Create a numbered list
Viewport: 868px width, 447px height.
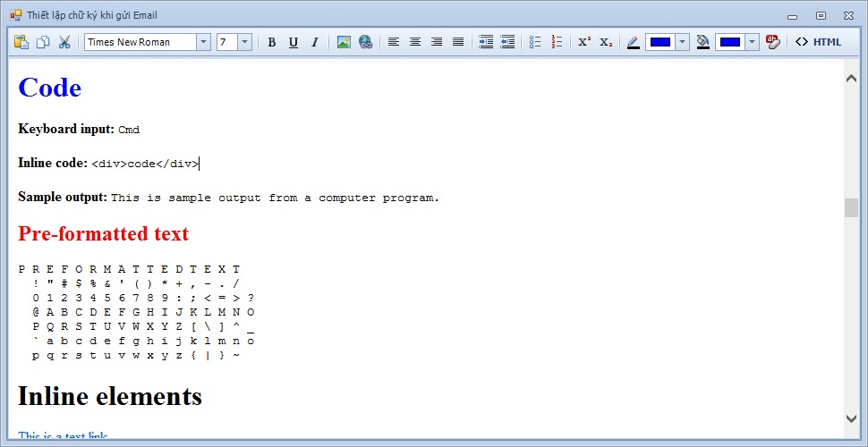557,42
